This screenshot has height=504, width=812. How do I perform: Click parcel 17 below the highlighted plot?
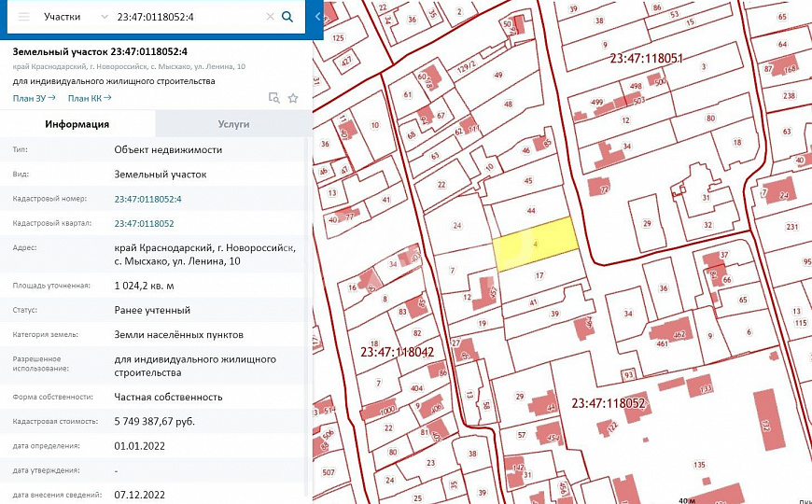539,275
